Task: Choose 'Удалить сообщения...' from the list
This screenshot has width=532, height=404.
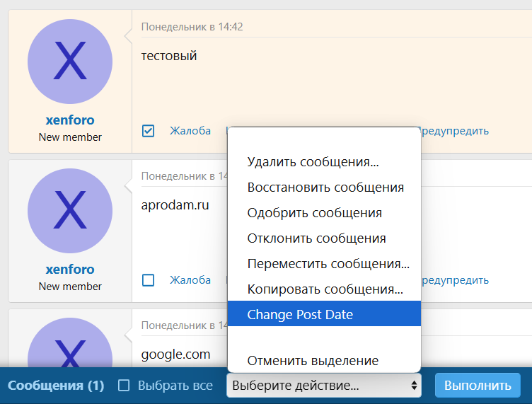Action: click(x=313, y=162)
